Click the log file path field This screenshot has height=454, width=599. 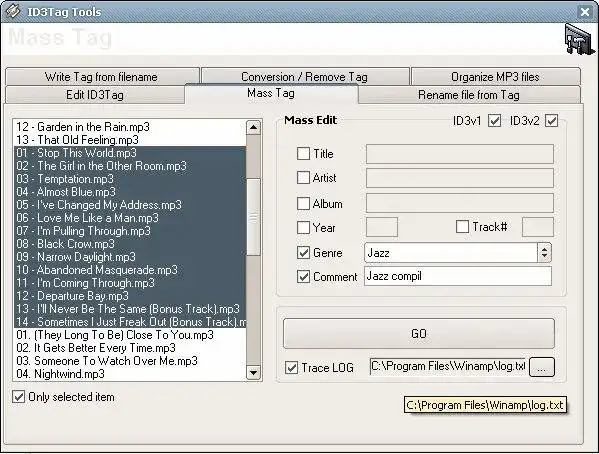(448, 366)
